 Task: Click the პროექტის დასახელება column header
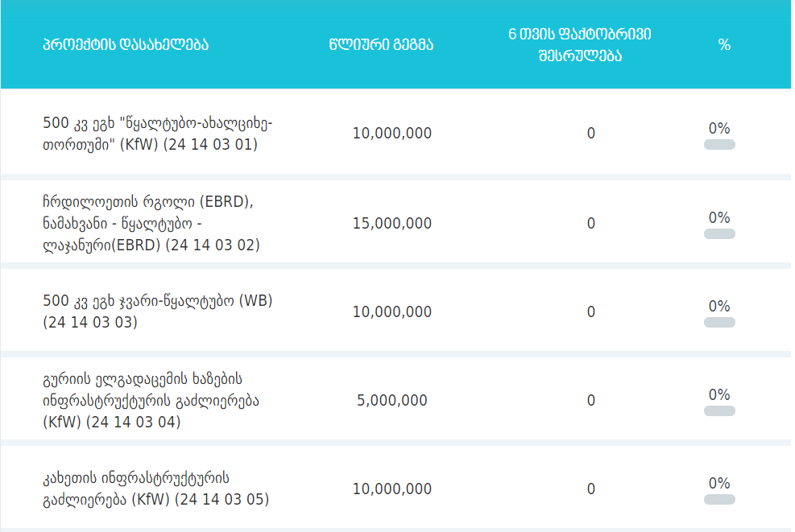click(x=126, y=44)
